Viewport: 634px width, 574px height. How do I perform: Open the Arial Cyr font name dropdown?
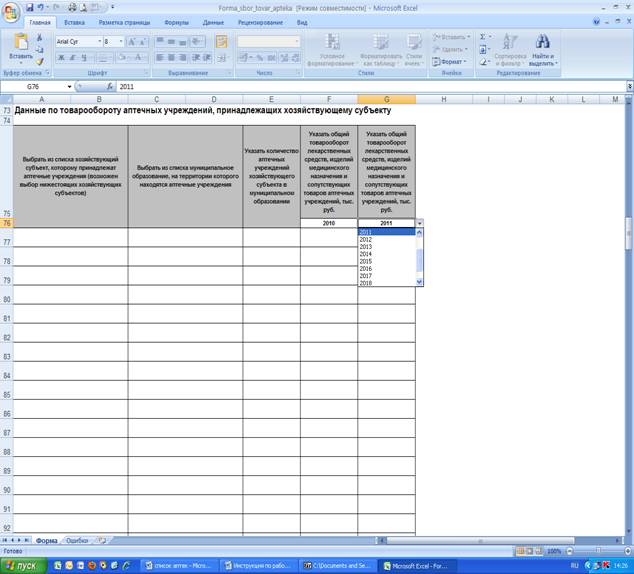pyautogui.click(x=99, y=42)
